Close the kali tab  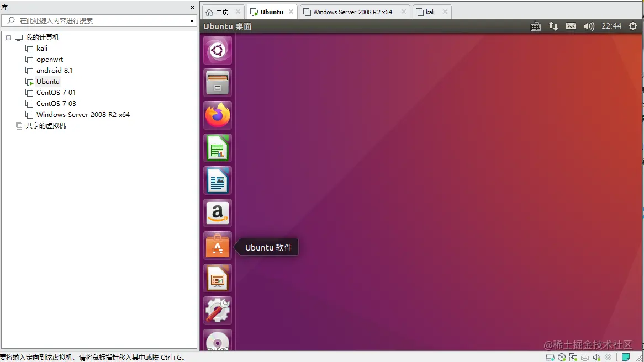(x=445, y=12)
